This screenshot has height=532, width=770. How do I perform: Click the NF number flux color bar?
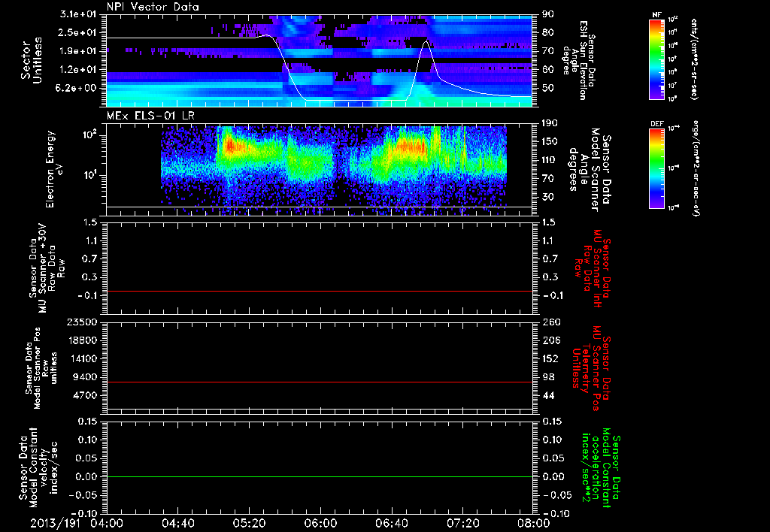657,59
